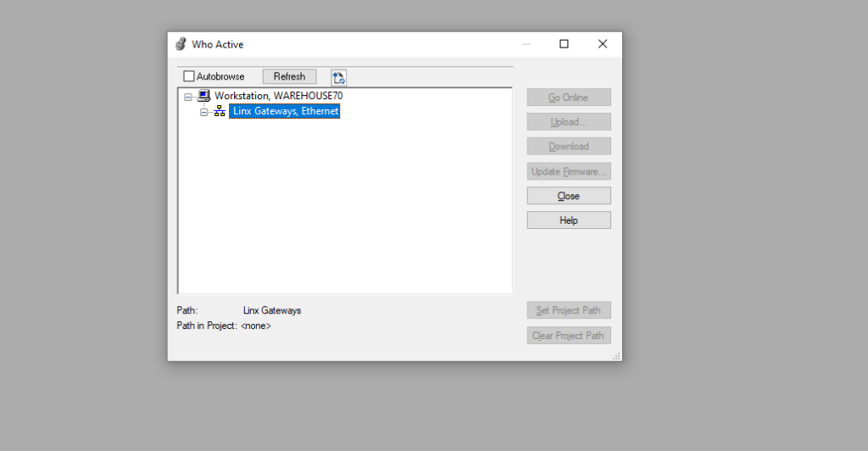Image resolution: width=868 pixels, height=451 pixels.
Task: Enable the Autobrowse checkbox
Action: [189, 76]
